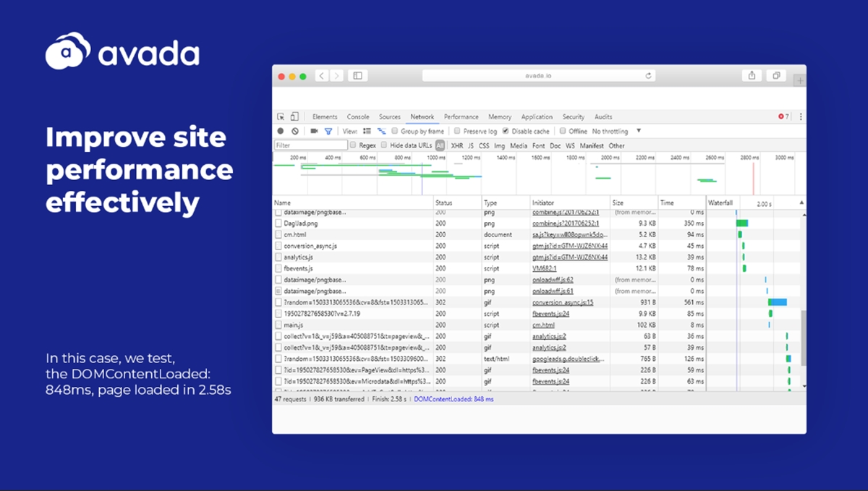
Task: Select the All filter button
Action: coord(440,145)
